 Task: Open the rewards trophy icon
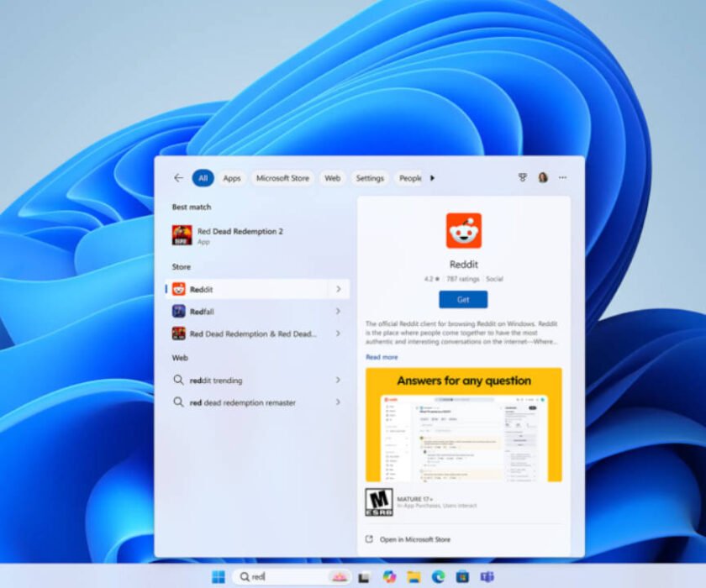point(522,178)
